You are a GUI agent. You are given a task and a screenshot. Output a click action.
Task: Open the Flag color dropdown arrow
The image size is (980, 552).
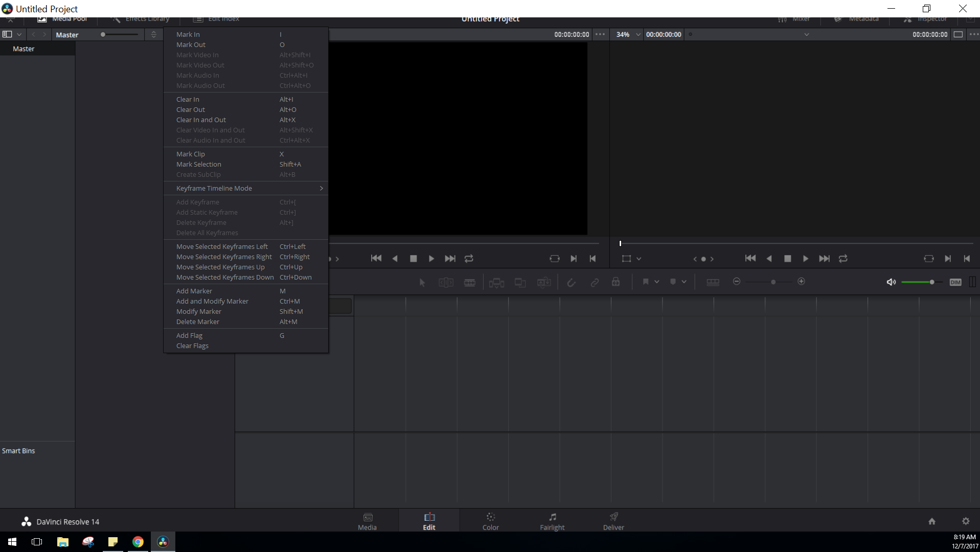(x=657, y=282)
